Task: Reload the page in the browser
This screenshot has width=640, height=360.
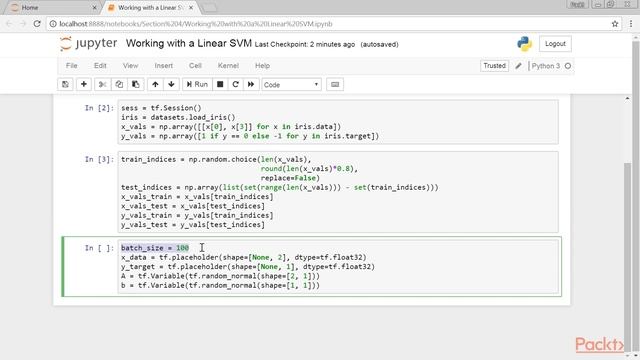Action: coord(37,24)
